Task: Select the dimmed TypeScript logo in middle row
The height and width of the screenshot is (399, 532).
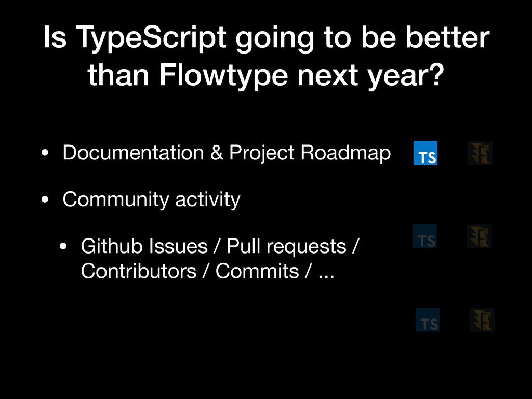Action: pos(425,236)
